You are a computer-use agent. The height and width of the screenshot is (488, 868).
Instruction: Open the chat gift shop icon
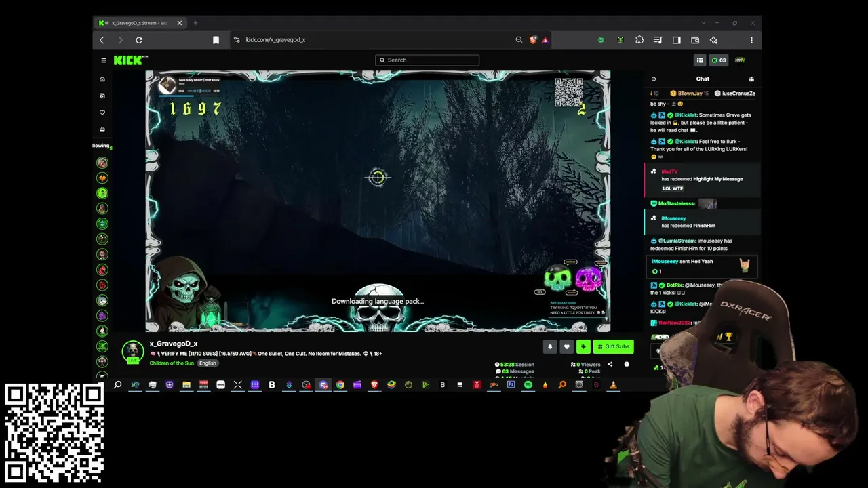[x=751, y=79]
